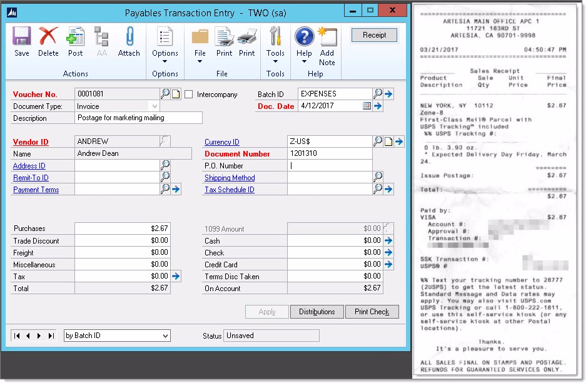Toggle the Intercompany checkbox
This screenshot has width=588, height=385.
[189, 95]
